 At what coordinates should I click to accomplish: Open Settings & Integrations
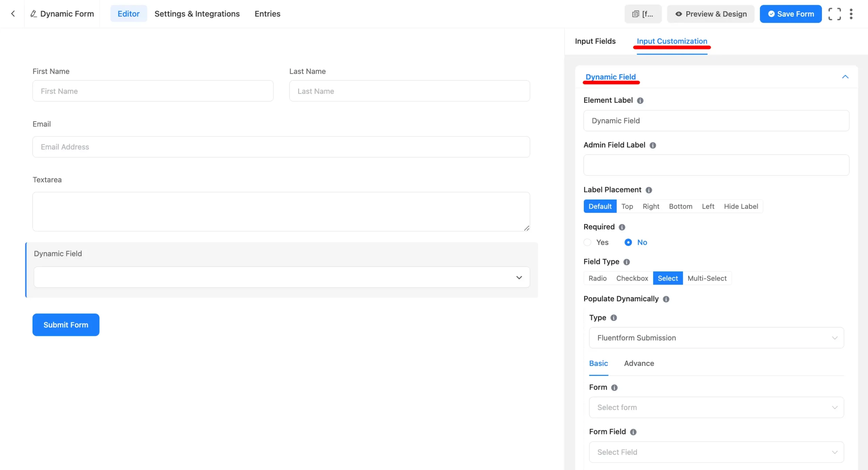(x=197, y=14)
